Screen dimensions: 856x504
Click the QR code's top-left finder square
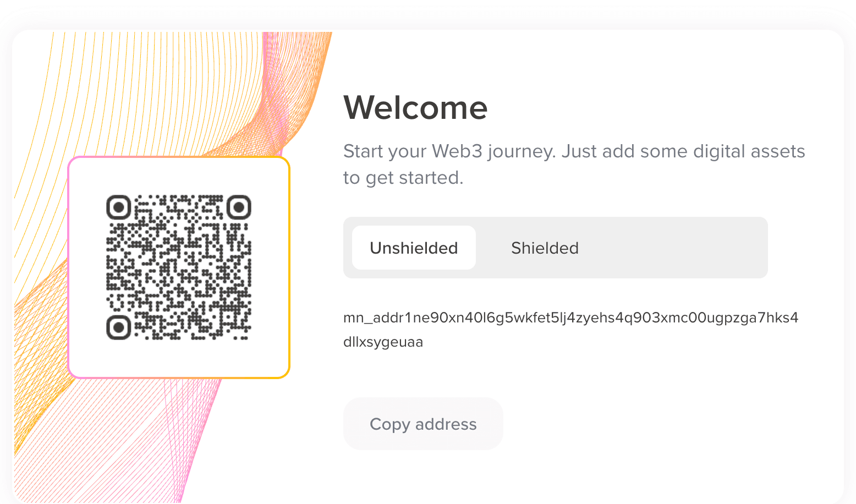point(118,207)
